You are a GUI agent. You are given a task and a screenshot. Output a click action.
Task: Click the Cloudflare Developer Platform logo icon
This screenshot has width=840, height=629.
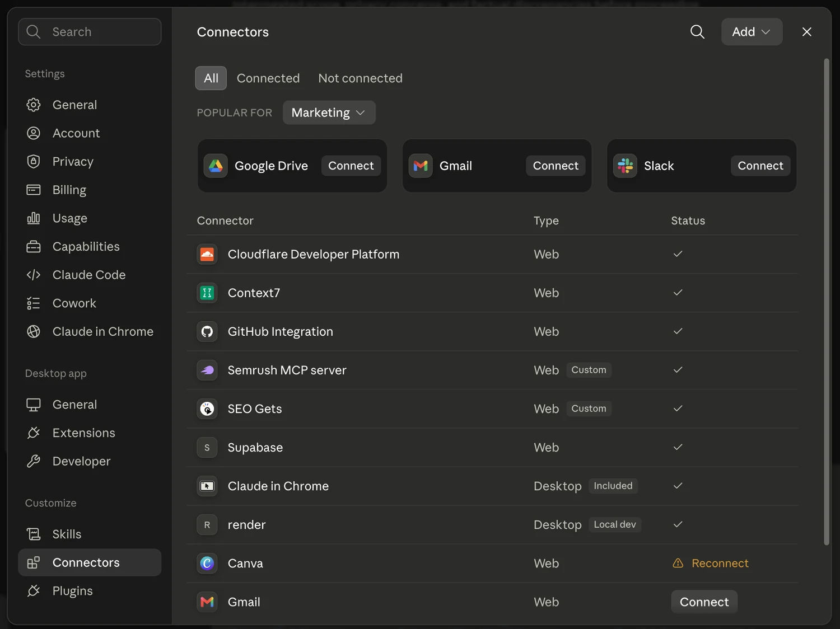tap(207, 254)
